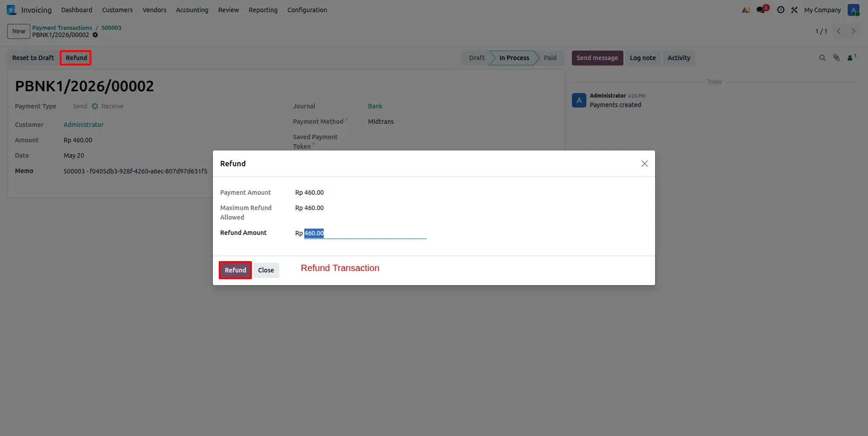Viewport: 868px width, 436px height.
Task: Open the user avatar menu
Action: click(x=854, y=10)
